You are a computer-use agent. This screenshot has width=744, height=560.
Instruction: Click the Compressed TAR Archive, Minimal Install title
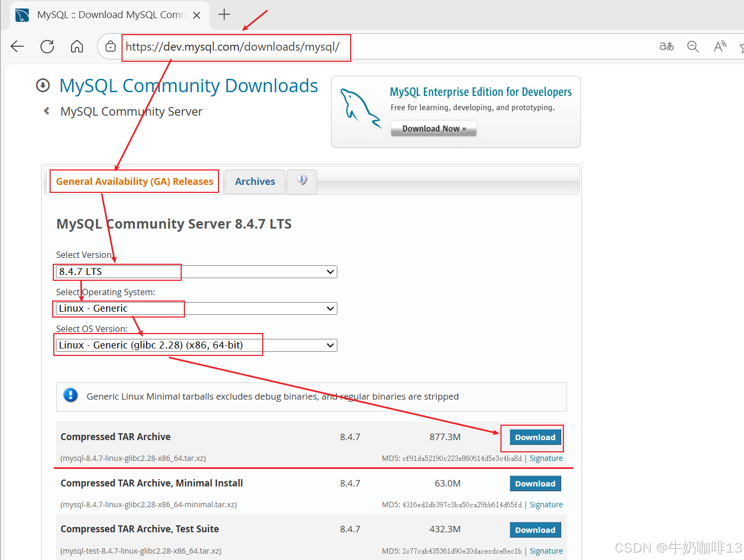coord(152,483)
